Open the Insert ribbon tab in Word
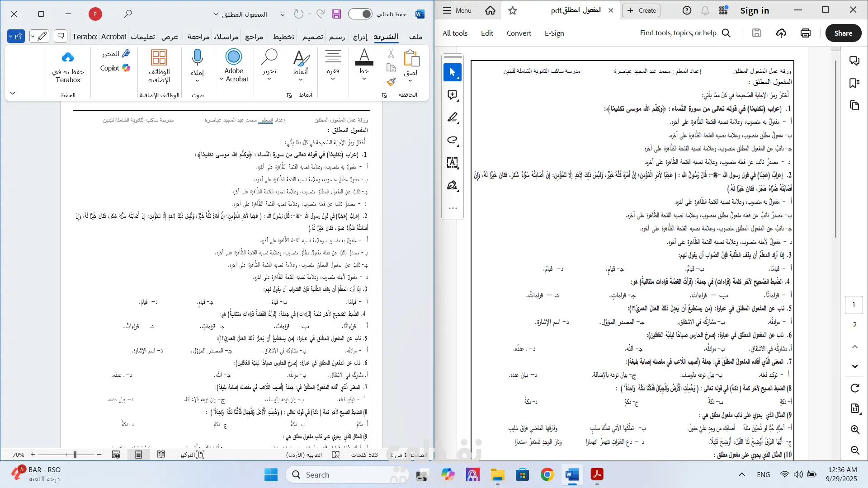This screenshot has height=488, width=868. point(360,37)
